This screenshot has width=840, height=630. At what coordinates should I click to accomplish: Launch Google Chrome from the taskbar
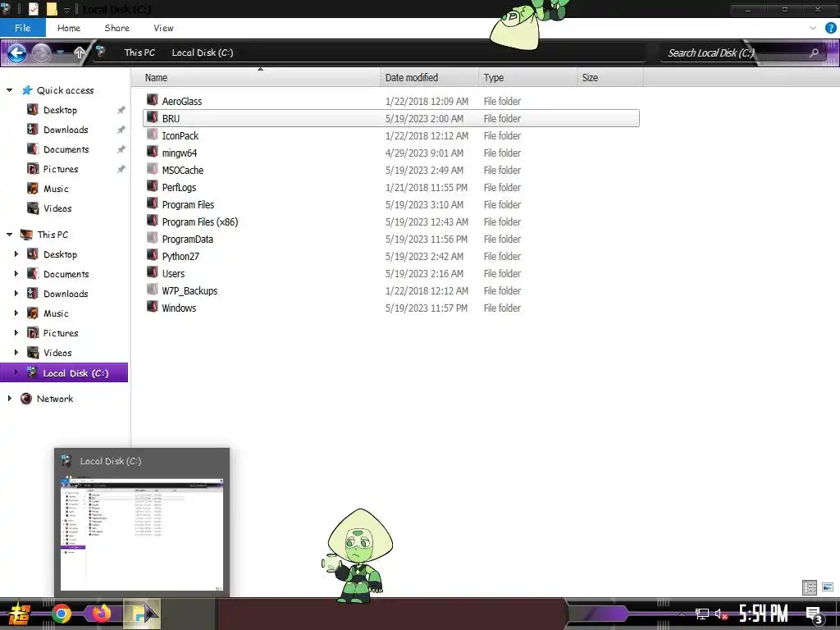point(61,614)
